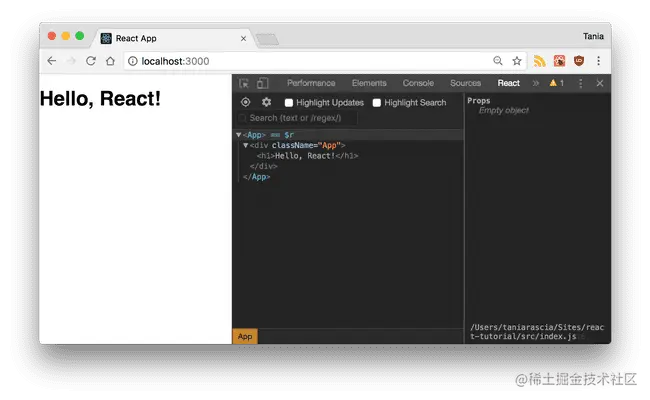
Task: Focus the React component search field
Action: pyautogui.click(x=298, y=118)
